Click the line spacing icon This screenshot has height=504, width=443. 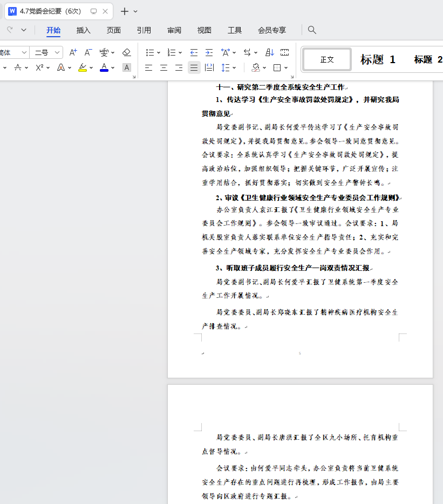(226, 68)
